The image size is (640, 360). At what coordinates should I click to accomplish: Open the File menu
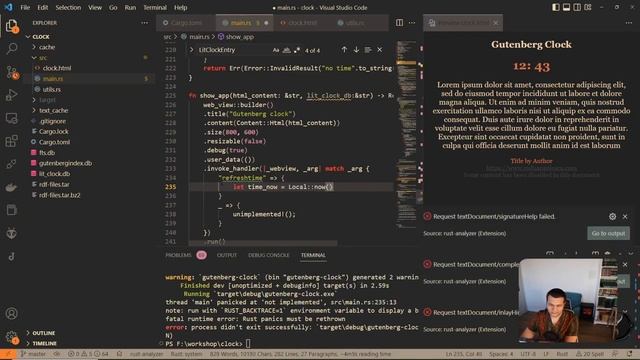[x=25, y=7]
